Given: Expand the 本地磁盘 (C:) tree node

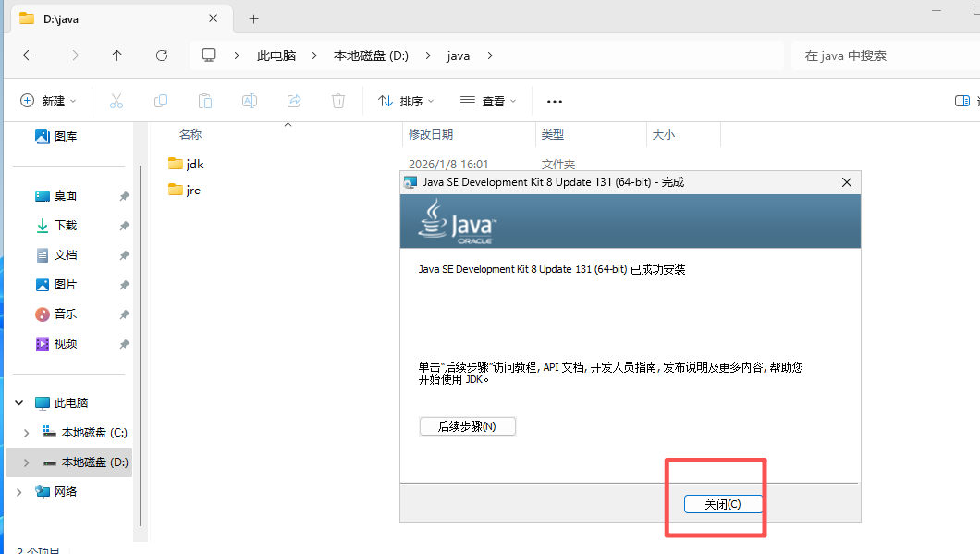Looking at the screenshot, I should pos(26,433).
